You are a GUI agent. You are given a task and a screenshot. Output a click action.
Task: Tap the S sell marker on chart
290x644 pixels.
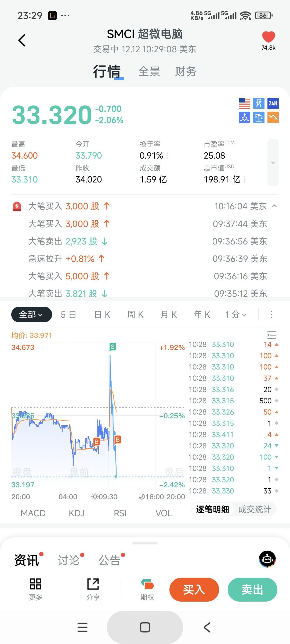[x=113, y=347]
